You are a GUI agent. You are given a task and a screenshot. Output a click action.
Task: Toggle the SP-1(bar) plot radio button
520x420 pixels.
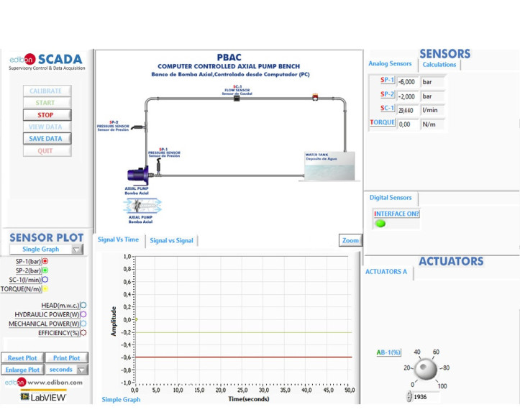click(45, 262)
